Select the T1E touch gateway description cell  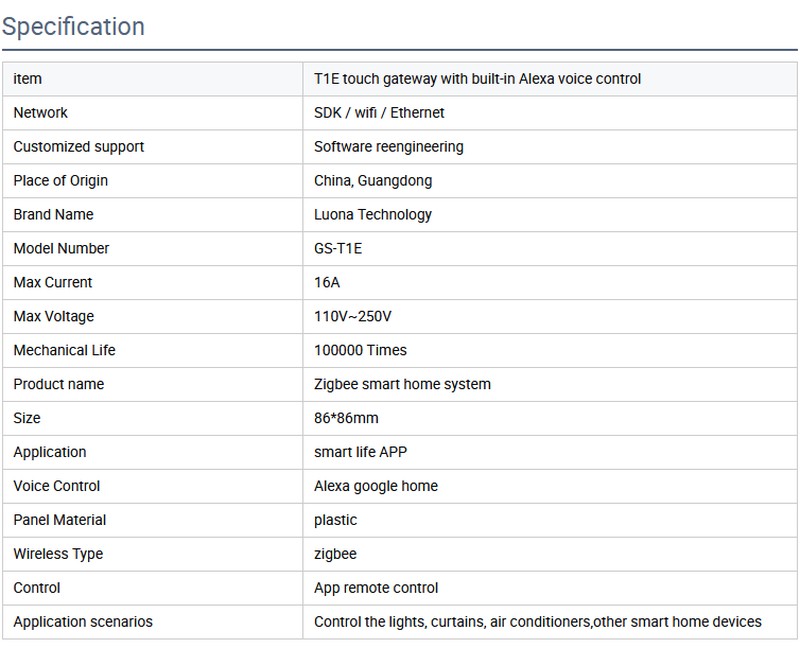click(x=477, y=79)
